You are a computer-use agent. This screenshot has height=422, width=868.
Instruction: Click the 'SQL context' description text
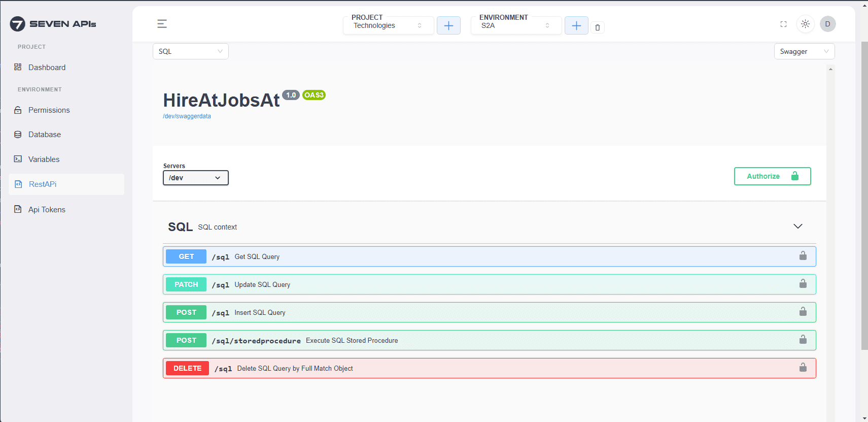pos(218,227)
